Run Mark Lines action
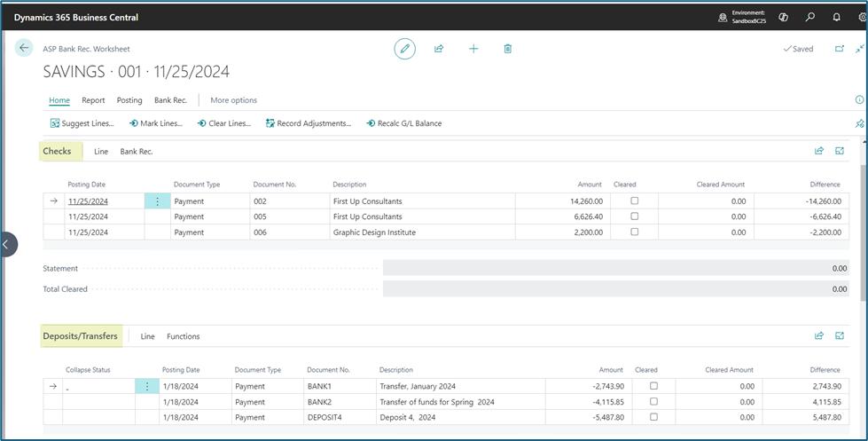This screenshot has width=868, height=441. tap(155, 123)
